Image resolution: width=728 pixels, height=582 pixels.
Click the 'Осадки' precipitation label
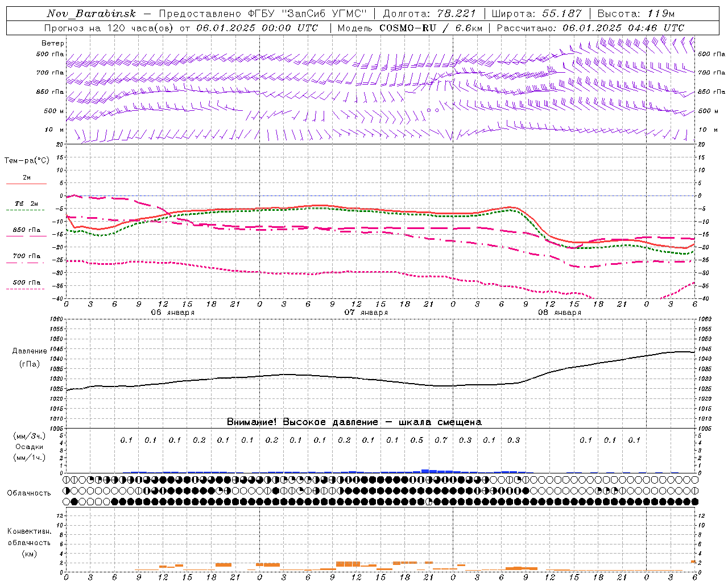click(x=30, y=447)
